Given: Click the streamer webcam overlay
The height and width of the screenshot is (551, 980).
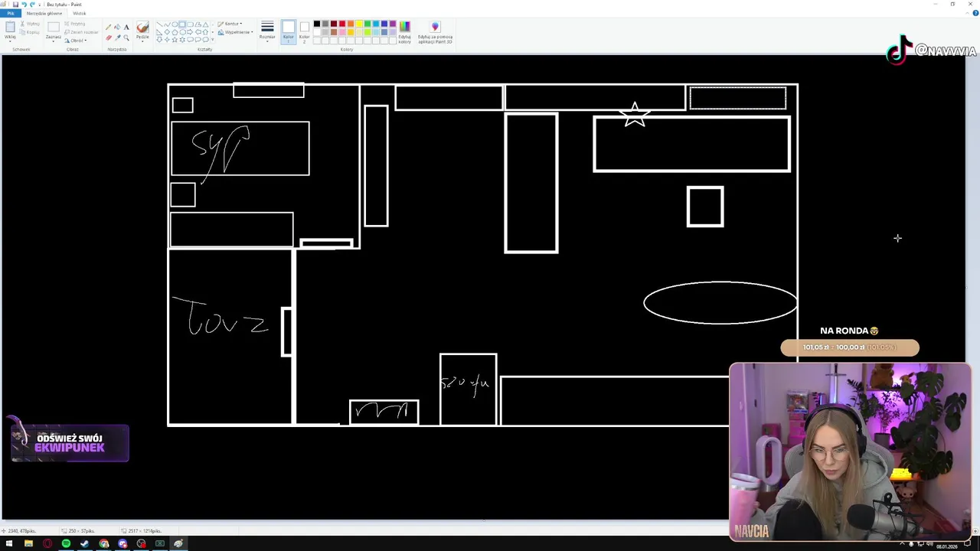Looking at the screenshot, I should click(850, 452).
